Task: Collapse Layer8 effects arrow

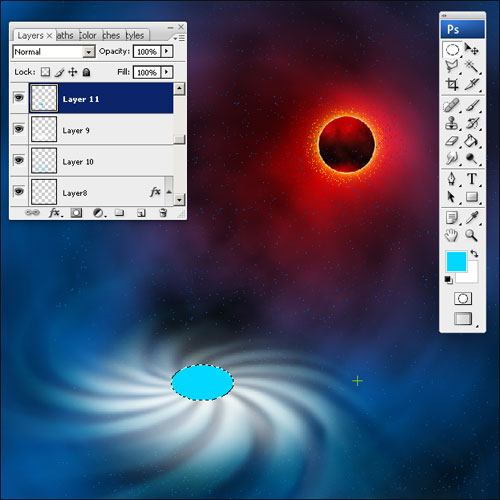Action: point(169,192)
